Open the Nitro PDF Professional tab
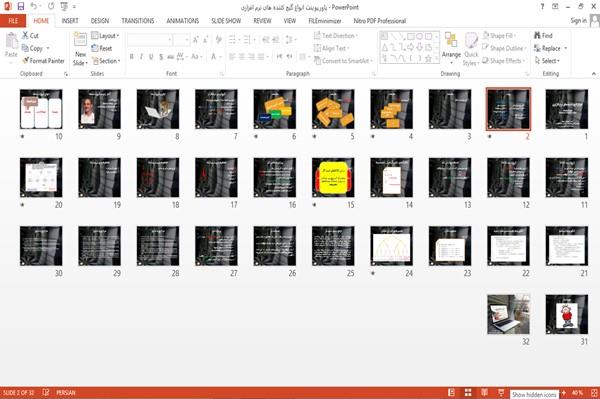The image size is (600, 399). (380, 21)
